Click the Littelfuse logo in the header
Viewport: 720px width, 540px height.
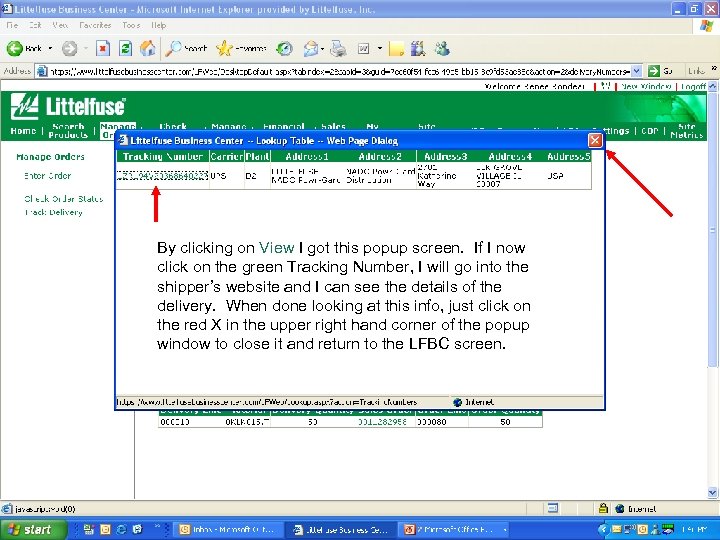pyautogui.click(x=68, y=107)
